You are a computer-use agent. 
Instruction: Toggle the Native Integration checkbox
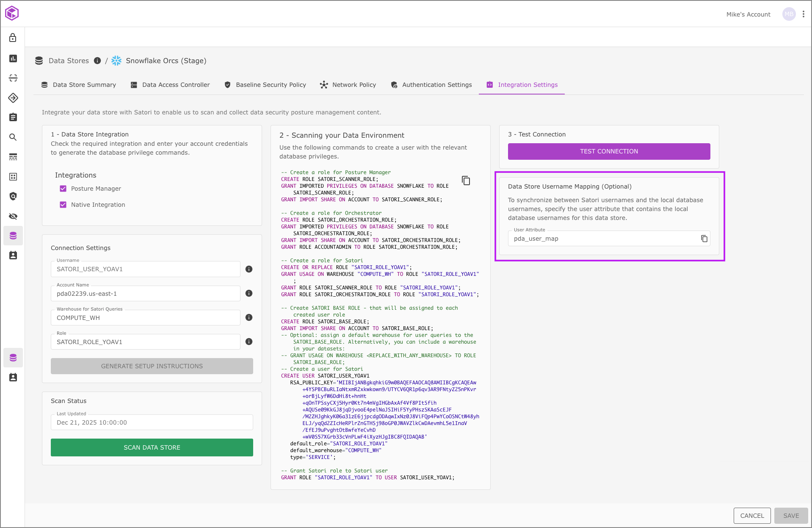coord(63,205)
